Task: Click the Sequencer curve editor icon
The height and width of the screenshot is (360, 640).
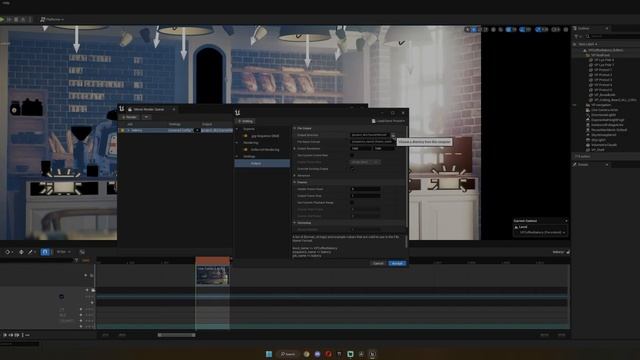Action: coord(82,252)
